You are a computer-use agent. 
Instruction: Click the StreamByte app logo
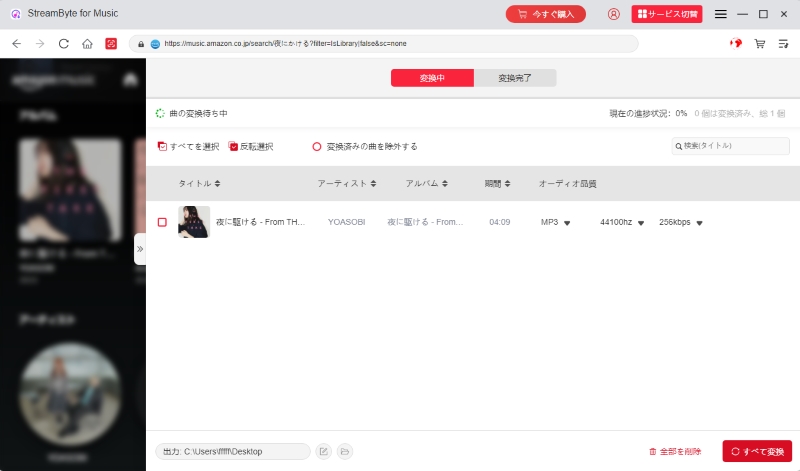pos(16,14)
